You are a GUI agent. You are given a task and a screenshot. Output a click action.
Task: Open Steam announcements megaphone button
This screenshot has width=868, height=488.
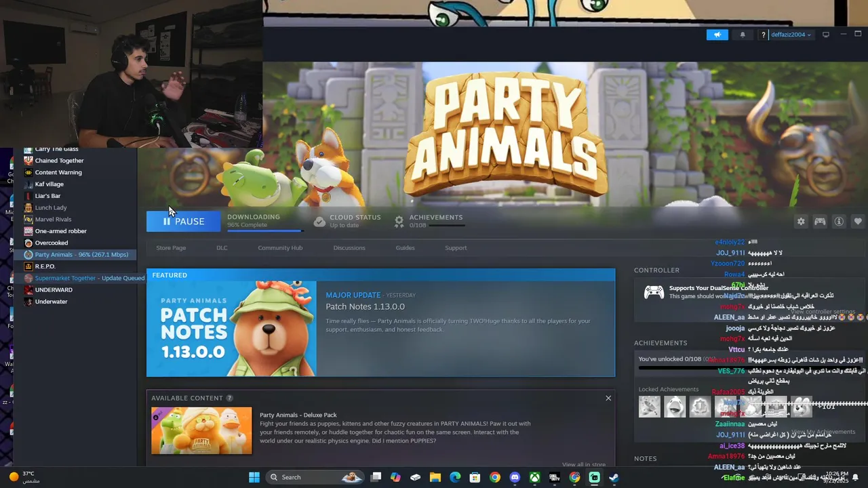[717, 35]
